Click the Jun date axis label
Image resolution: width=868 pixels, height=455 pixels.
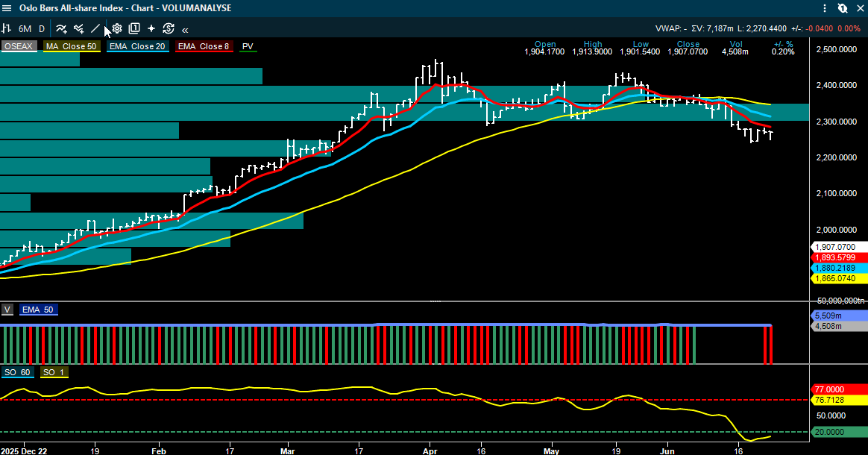(x=667, y=451)
